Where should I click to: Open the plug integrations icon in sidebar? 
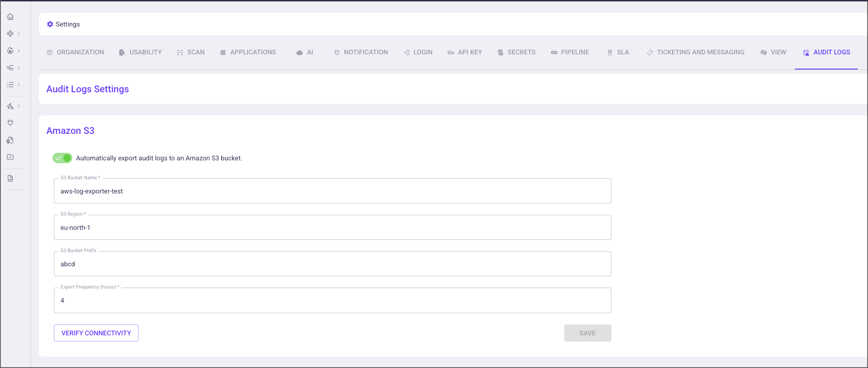pos(10,123)
